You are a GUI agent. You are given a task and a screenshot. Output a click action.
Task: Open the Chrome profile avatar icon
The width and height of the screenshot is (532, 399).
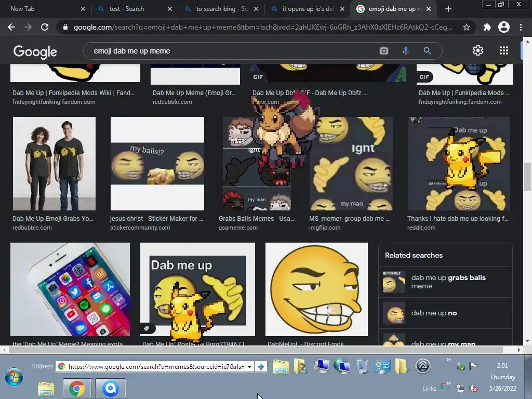tap(504, 27)
